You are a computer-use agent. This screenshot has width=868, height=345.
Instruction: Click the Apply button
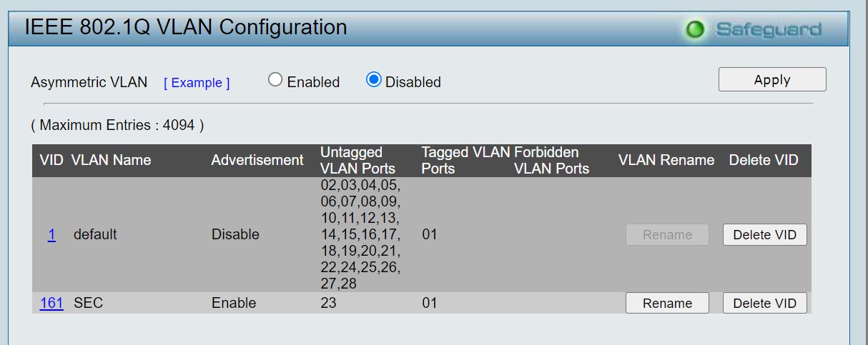pos(772,79)
